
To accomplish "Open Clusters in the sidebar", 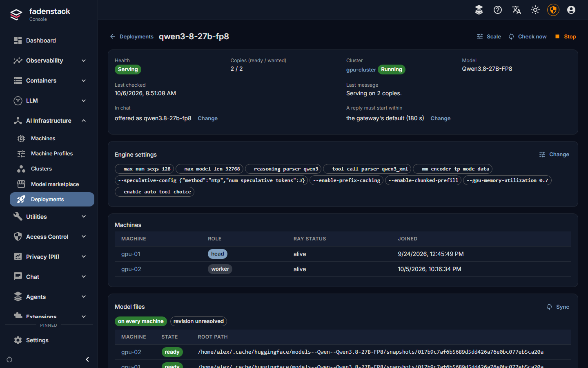I will pos(52,169).
